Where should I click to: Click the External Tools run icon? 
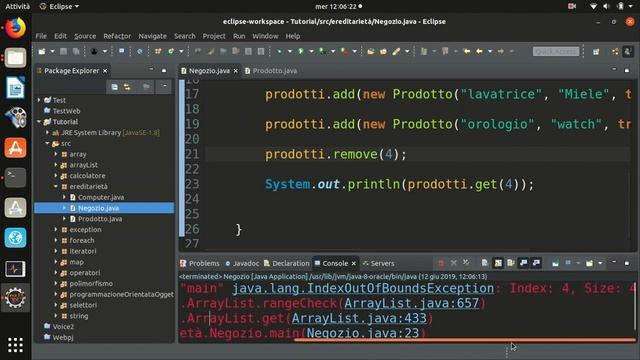[x=344, y=51]
